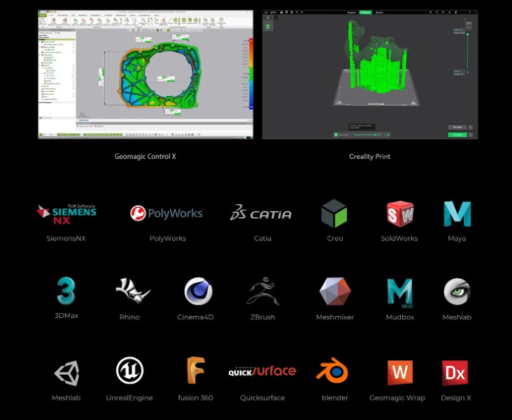The height and width of the screenshot is (420, 512).
Task: Switch to the Device tab in Creality Print
Action: coord(379,12)
